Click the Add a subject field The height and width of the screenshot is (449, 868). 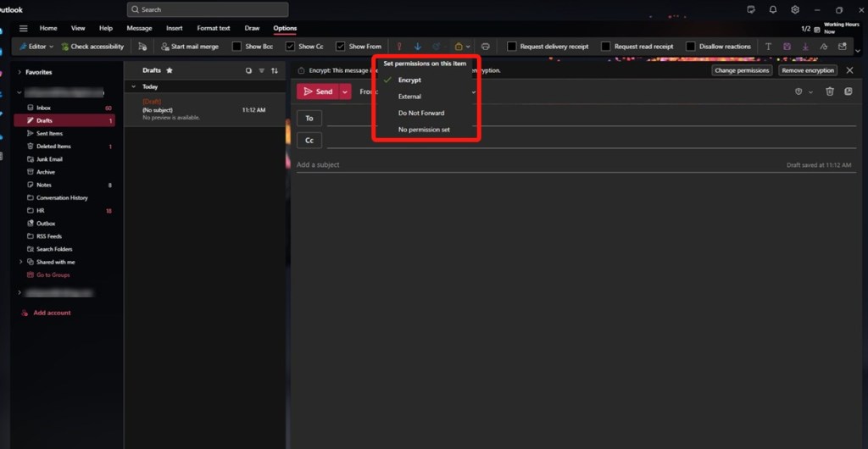(x=509, y=164)
